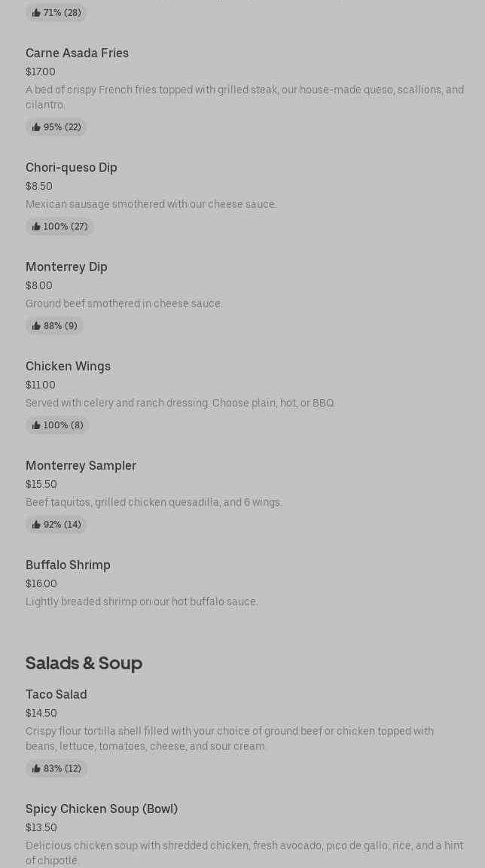Image resolution: width=485 pixels, height=868 pixels.
Task: Click the 92% (14) rating badge
Action: [x=56, y=525]
